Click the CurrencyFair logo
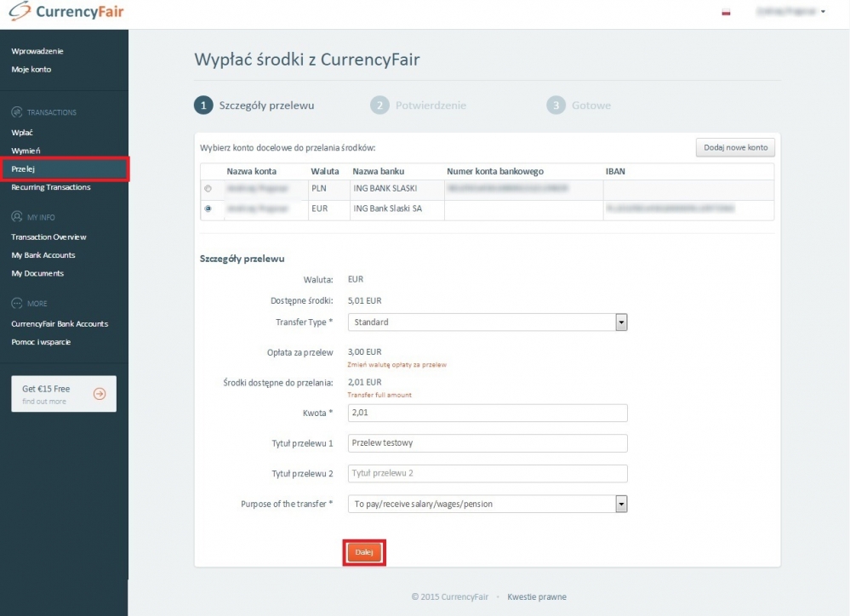The width and height of the screenshot is (850, 616). (x=66, y=13)
